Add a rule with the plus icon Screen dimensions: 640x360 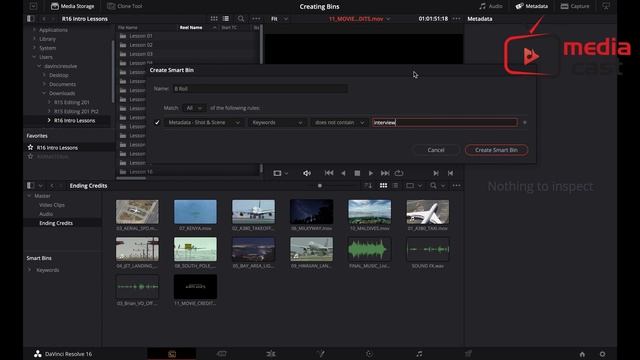525,122
